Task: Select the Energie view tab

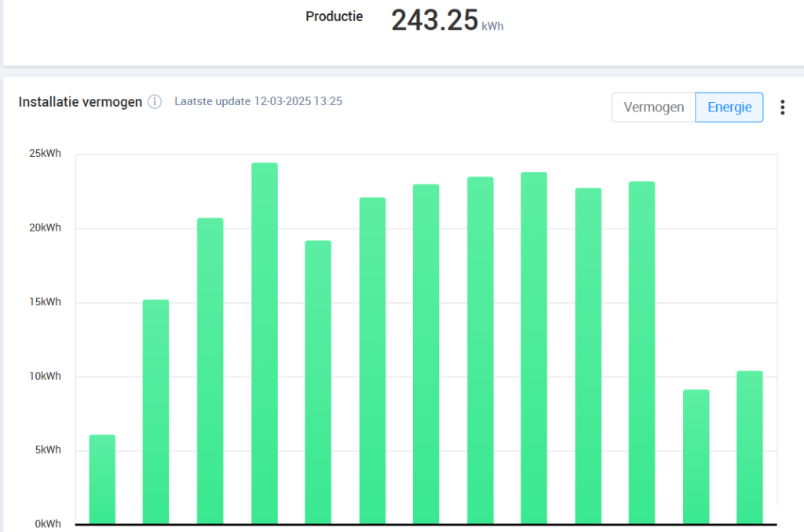Action: click(x=729, y=107)
